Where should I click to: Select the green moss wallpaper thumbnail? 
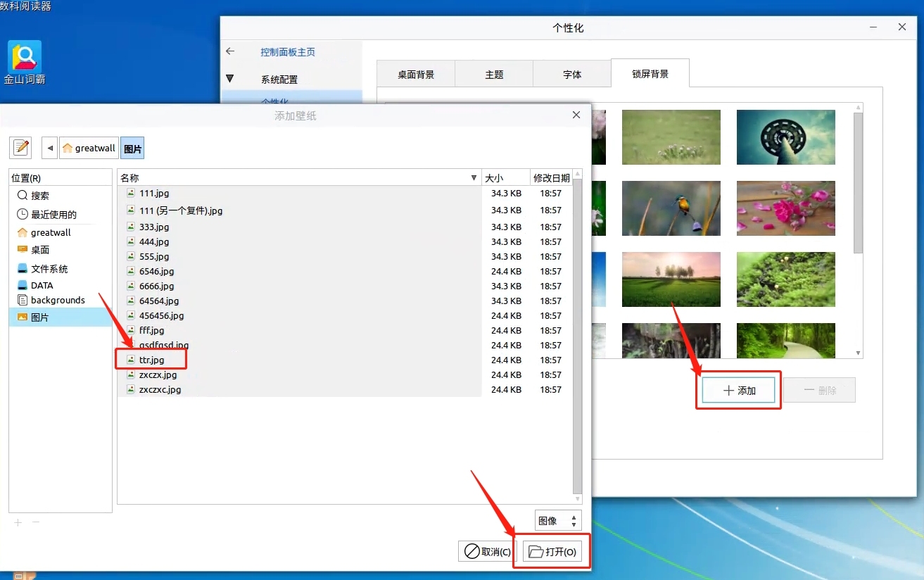click(x=786, y=279)
